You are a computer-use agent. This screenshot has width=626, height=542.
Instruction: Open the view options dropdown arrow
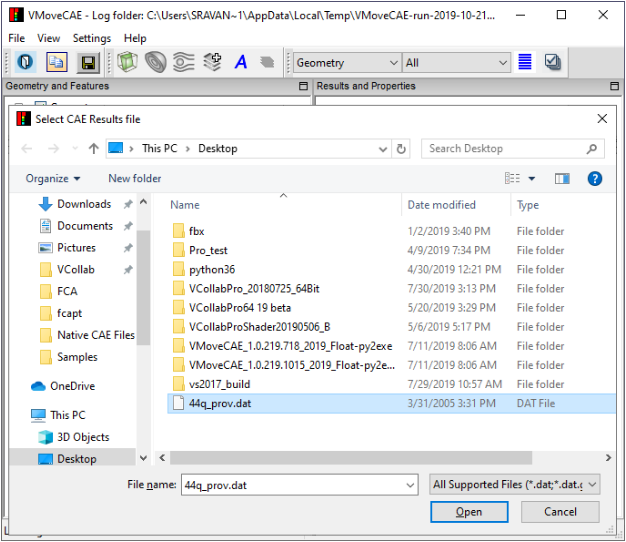click(x=531, y=178)
